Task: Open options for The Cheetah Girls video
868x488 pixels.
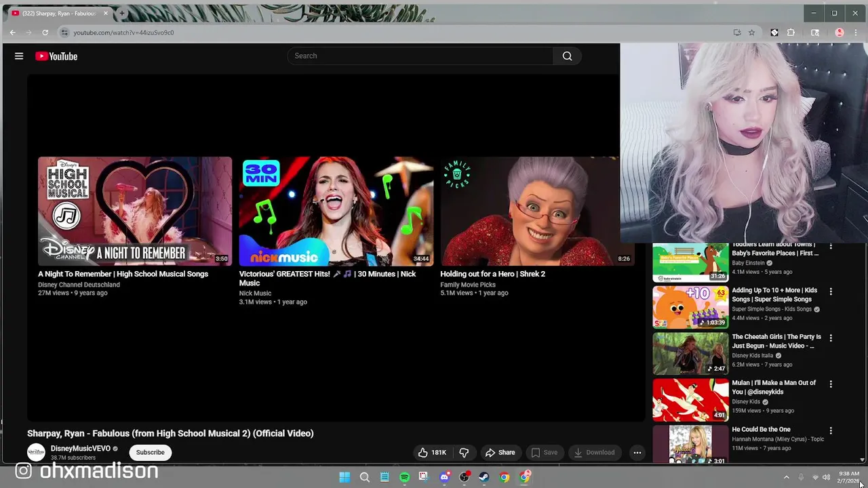Action: click(831, 338)
